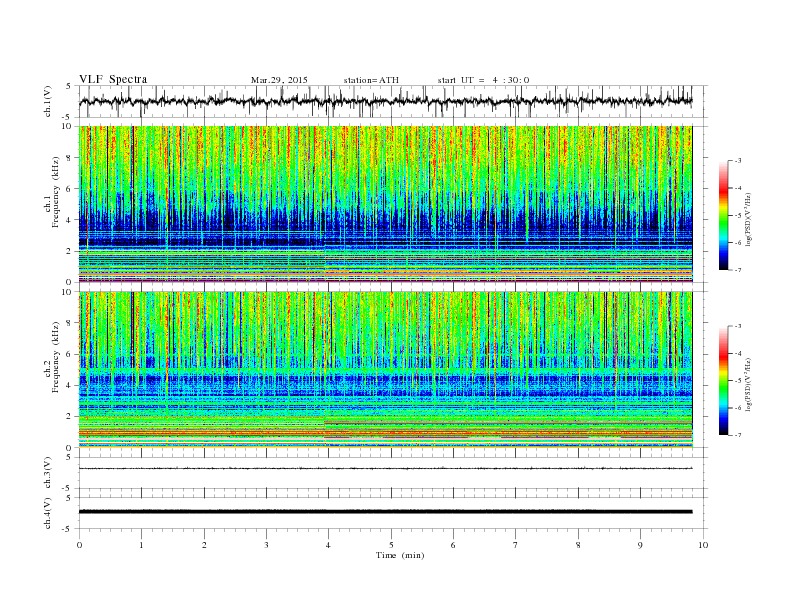The width and height of the screenshot is (792, 612).
Task: Click the "-7" tick on upper color bar
Action: 738,270
